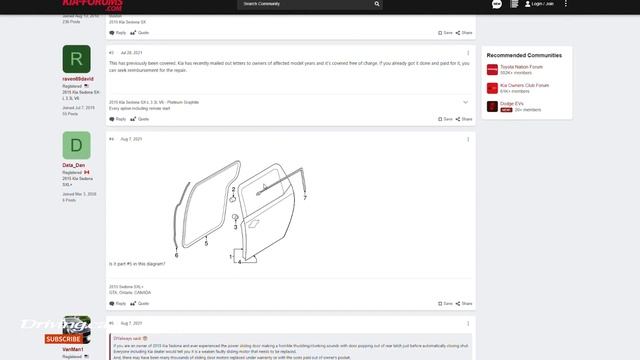Screen dimensions: 640x360
Task: Expand raven89david's signature chevron
Action: (x=465, y=102)
